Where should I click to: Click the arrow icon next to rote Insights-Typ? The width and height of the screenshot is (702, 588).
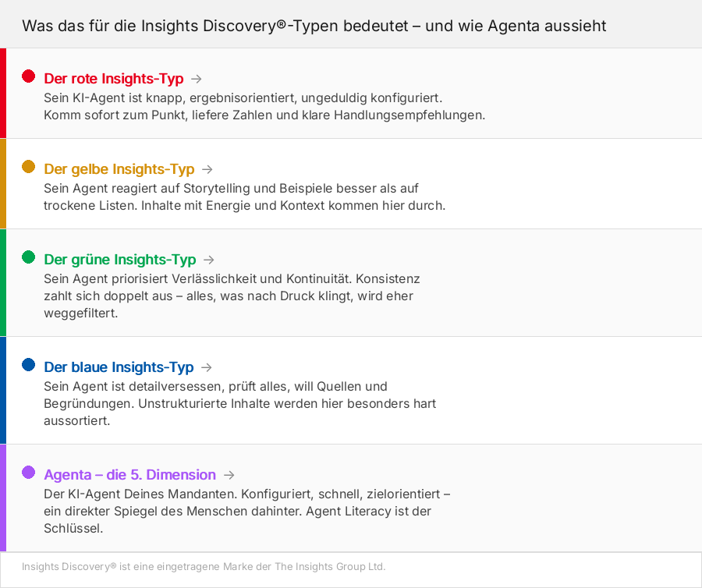196,80
